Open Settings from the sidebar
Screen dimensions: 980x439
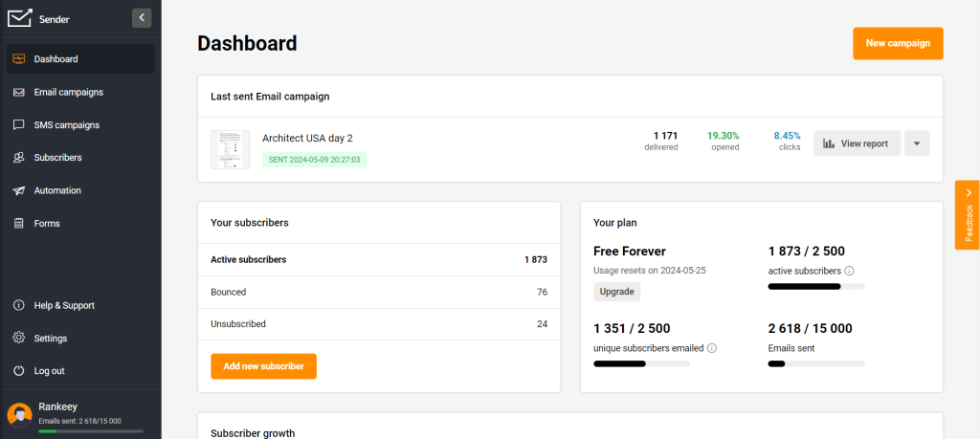coord(50,338)
